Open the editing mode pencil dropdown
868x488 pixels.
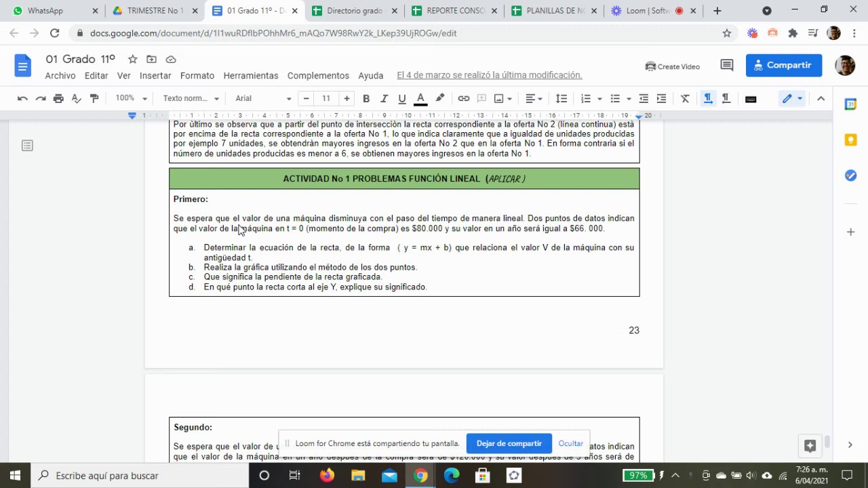792,99
